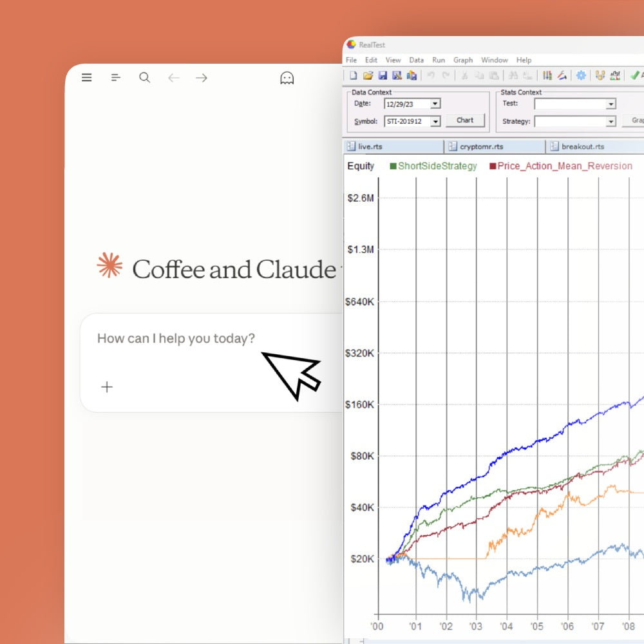Click Save As icon in RealTest toolbar
Image resolution: width=644 pixels, height=644 pixels.
pos(397,75)
